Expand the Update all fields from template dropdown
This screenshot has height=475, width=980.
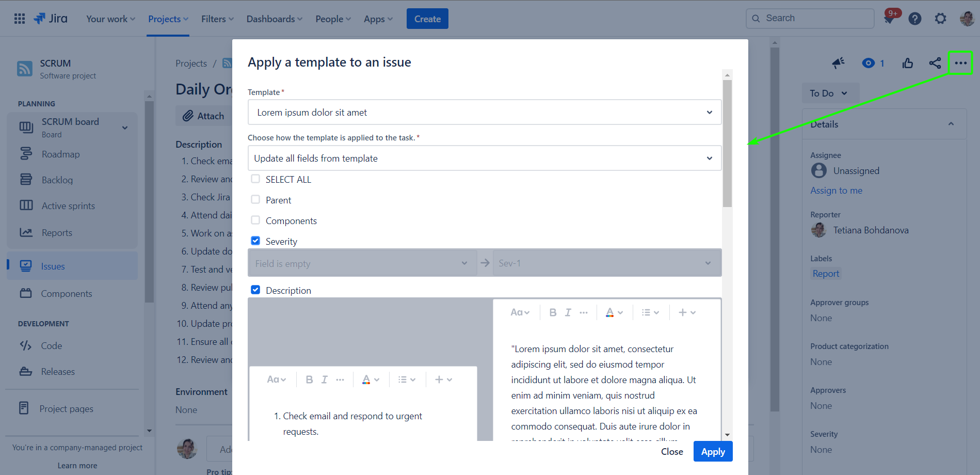click(484, 159)
